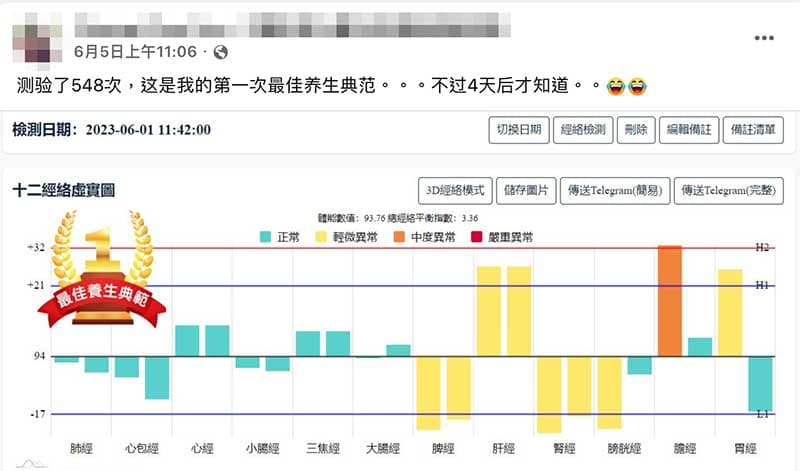
Task: Open the 切換日期 date switcher
Action: pyautogui.click(x=518, y=129)
